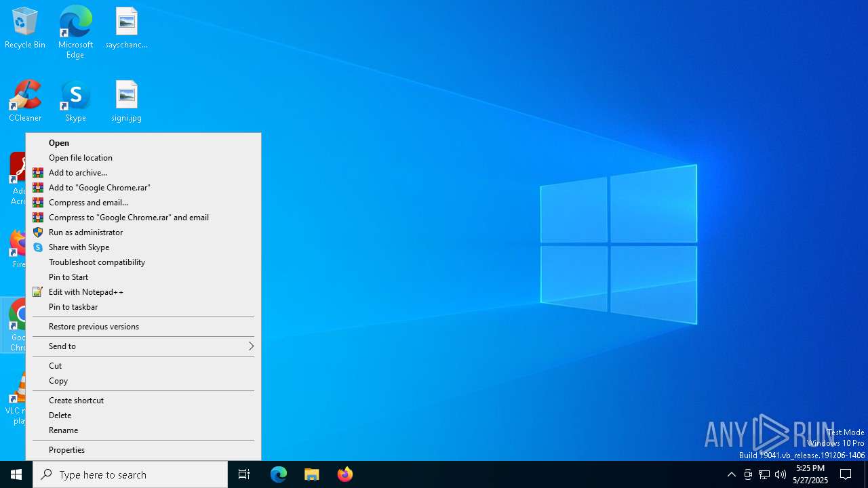Choose Copy in the context menu
This screenshot has width=868, height=488.
[x=143, y=381]
